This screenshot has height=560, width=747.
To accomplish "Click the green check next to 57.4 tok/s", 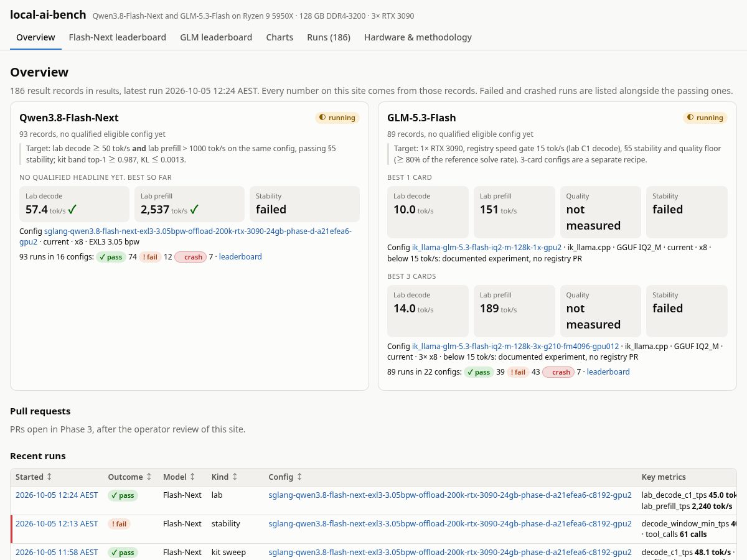I will click(x=73, y=210).
